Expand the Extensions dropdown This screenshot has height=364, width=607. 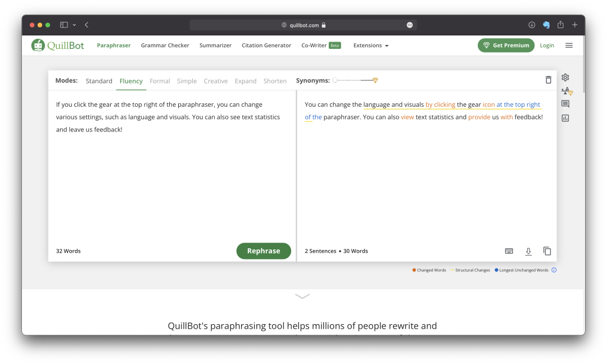coord(371,46)
